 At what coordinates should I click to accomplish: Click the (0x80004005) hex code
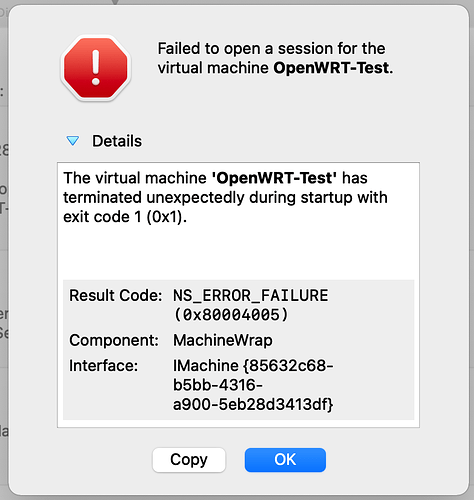point(231,315)
